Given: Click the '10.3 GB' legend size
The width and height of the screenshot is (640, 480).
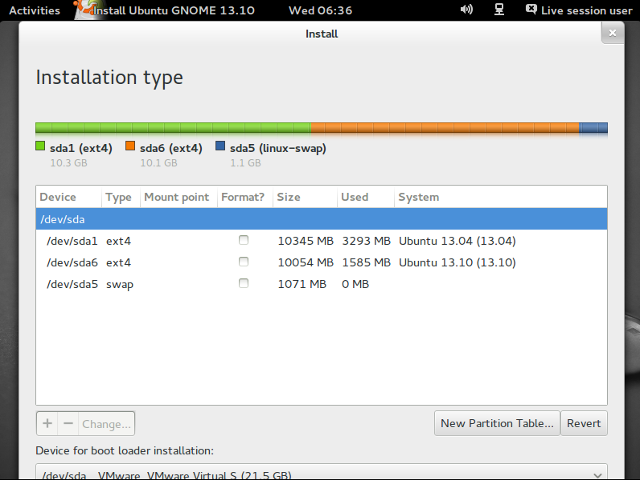Looking at the screenshot, I should tap(69, 163).
